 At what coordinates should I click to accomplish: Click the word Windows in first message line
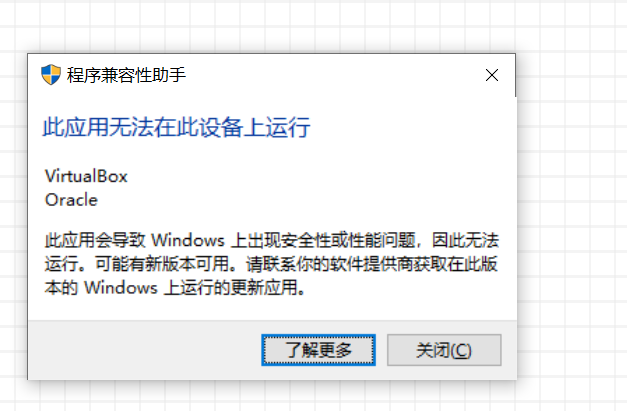pyautogui.click(x=188, y=240)
